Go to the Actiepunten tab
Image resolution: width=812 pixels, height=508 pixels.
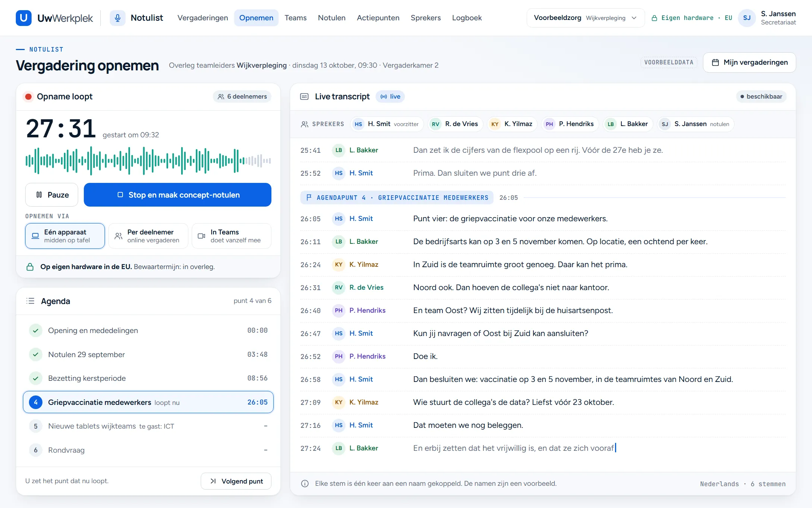[x=378, y=18]
